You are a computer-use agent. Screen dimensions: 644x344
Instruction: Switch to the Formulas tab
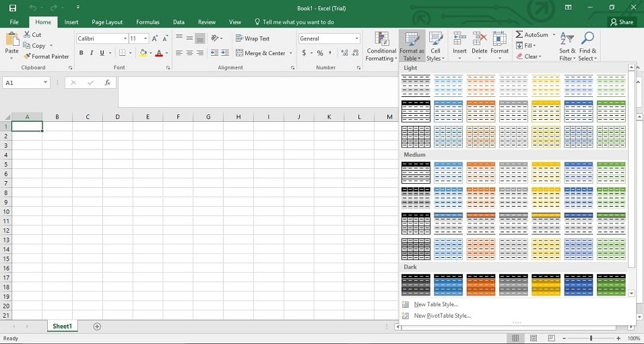pyautogui.click(x=148, y=22)
